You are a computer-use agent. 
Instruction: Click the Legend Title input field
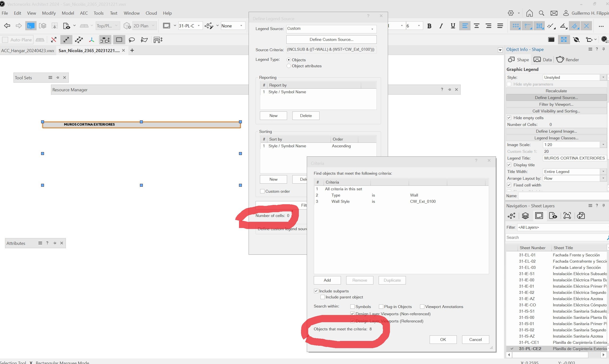574,158
